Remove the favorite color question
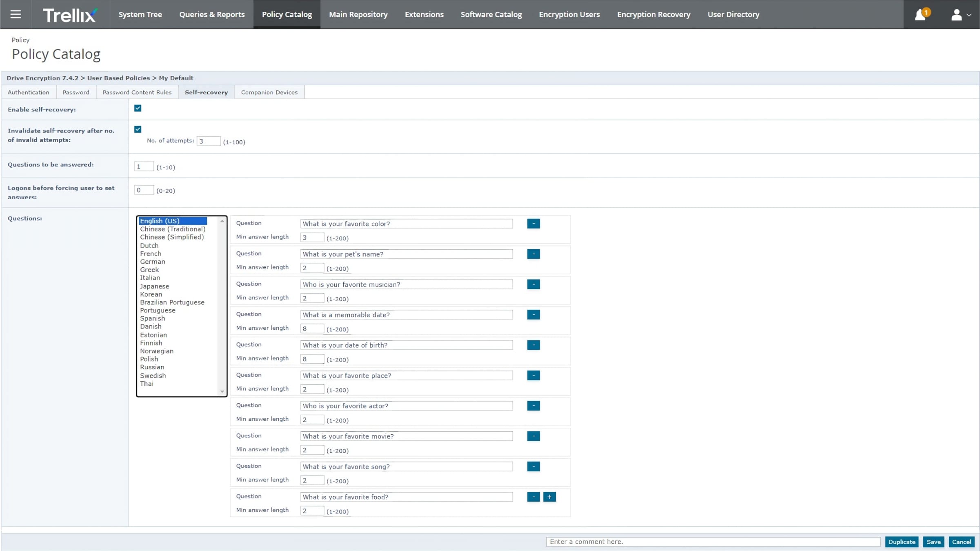Image resolution: width=980 pixels, height=551 pixels. [533, 224]
